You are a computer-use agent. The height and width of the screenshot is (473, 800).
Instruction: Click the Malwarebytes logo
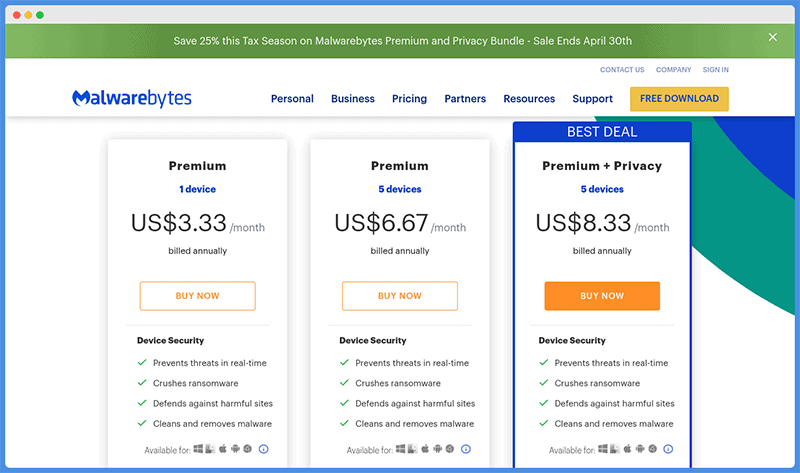pos(132,98)
